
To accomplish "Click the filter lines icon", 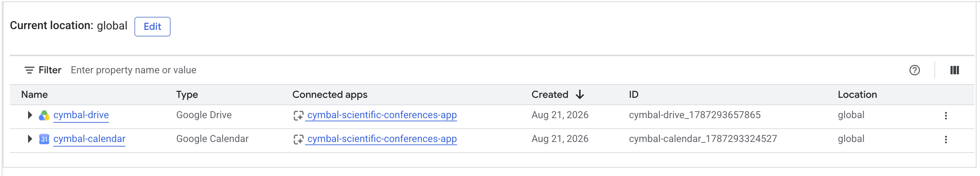I will coord(29,70).
